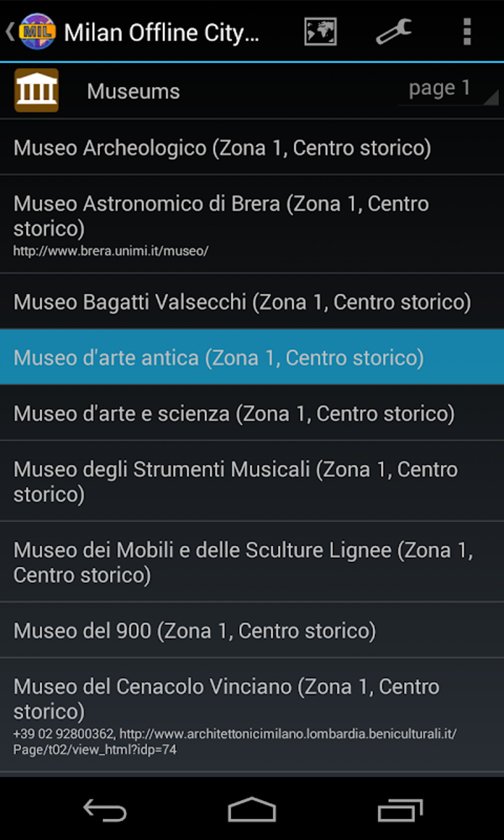This screenshot has height=840, width=504.
Task: Tap the Museums category heading
Action: click(x=133, y=91)
